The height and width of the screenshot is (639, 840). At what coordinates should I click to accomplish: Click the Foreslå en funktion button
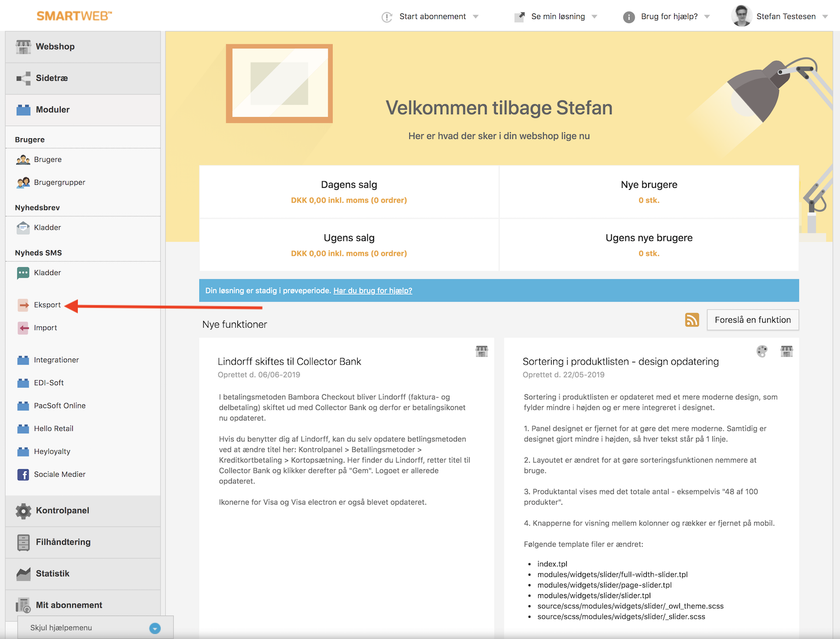tap(753, 320)
